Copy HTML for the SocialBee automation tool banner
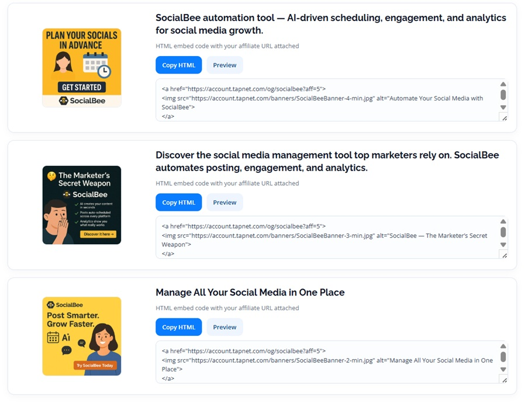Screen dimensions: 532x403 point(178,65)
